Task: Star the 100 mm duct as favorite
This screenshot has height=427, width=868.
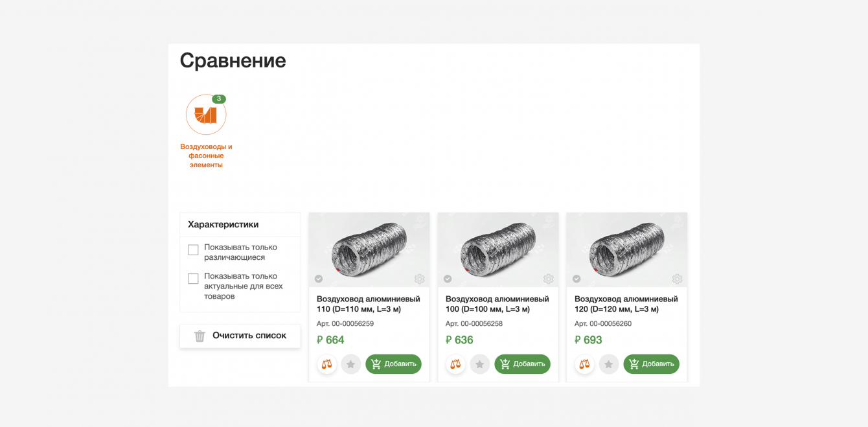Action: point(479,364)
